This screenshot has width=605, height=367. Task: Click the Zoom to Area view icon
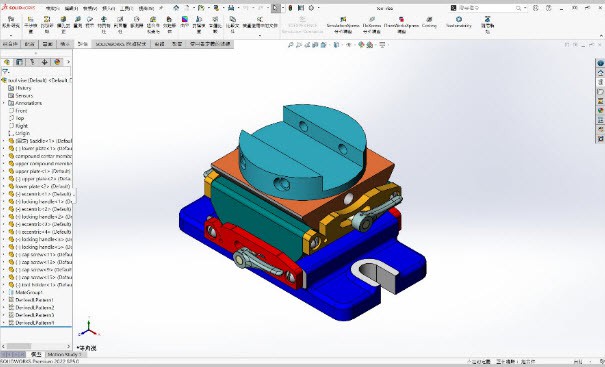click(299, 45)
